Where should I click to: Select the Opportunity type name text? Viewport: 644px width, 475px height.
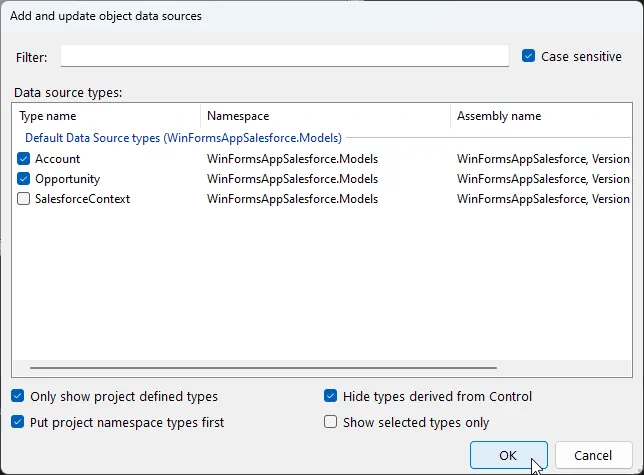point(68,179)
